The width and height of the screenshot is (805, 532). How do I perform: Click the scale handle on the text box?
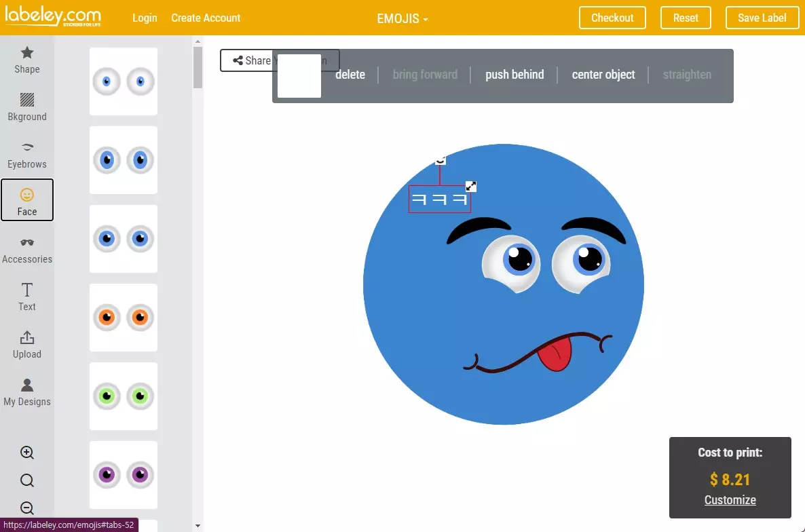pos(471,186)
